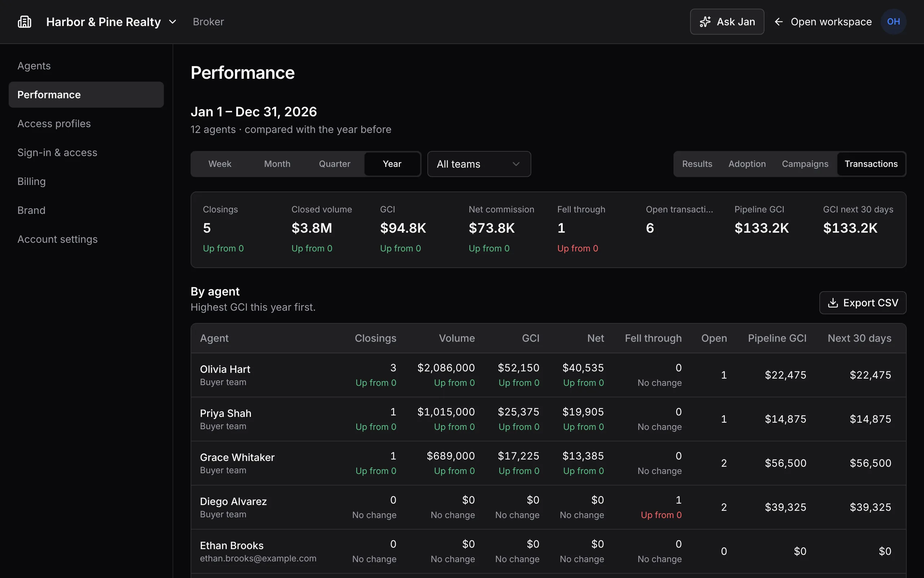Click the Open transactions value 6
Image resolution: width=924 pixels, height=578 pixels.
point(650,228)
